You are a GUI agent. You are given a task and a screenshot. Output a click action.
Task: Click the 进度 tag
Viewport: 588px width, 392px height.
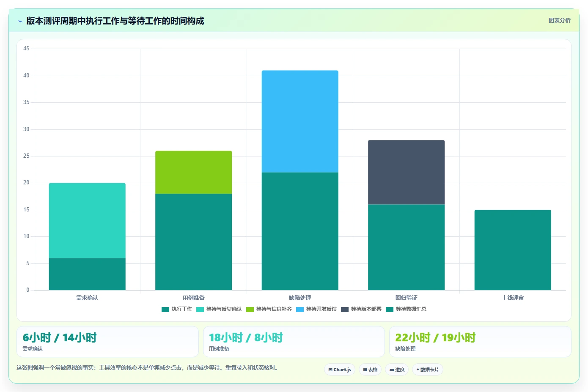click(397, 370)
